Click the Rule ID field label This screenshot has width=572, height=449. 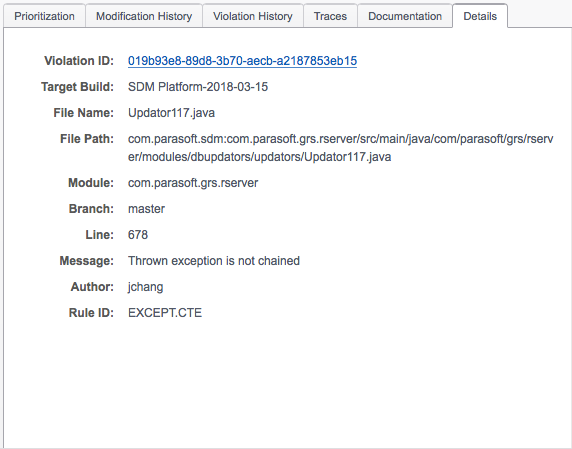click(x=91, y=313)
